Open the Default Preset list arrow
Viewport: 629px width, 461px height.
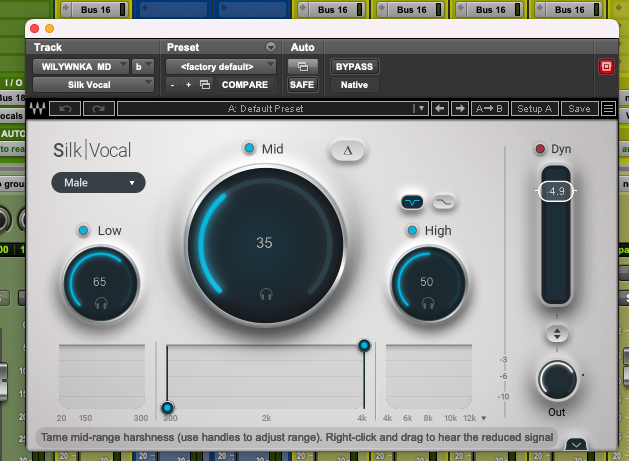click(421, 108)
